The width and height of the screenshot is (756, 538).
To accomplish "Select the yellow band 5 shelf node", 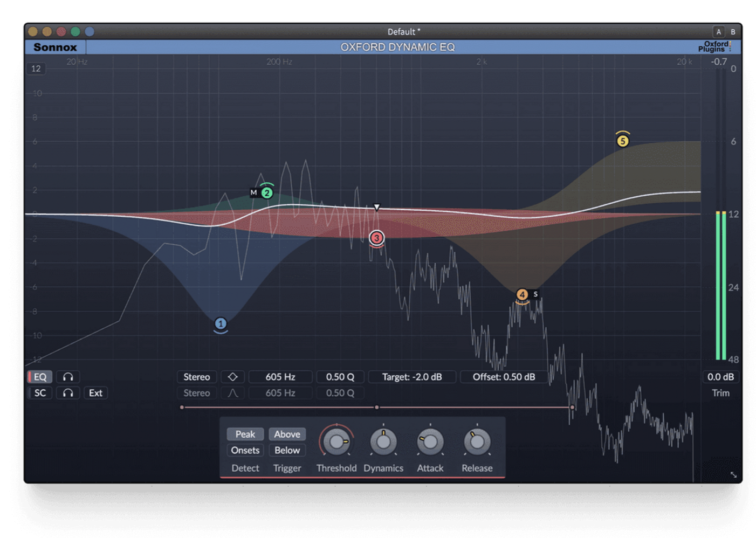I will [623, 140].
